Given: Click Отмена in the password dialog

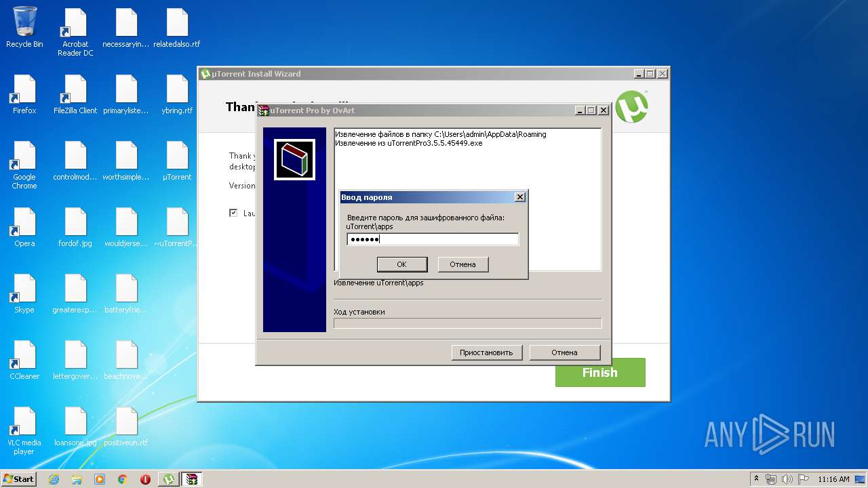Looking at the screenshot, I should coord(463,264).
